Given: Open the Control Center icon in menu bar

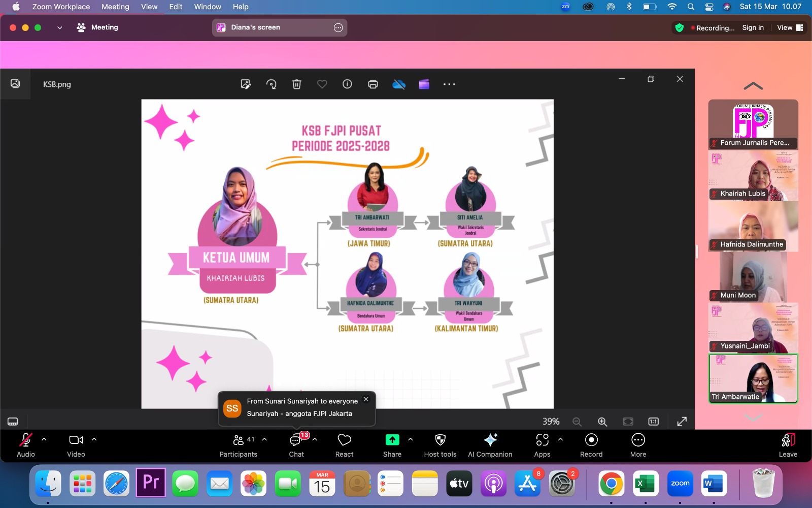Looking at the screenshot, I should click(x=709, y=7).
